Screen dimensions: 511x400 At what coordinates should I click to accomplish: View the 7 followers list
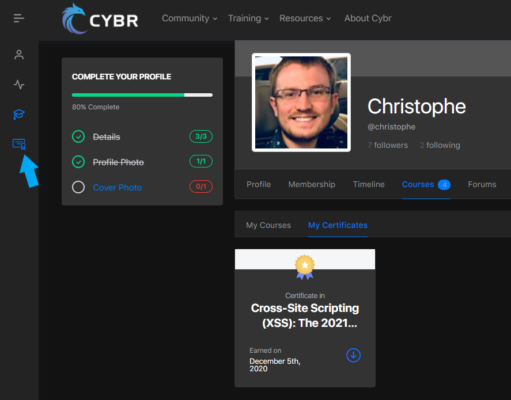click(388, 145)
